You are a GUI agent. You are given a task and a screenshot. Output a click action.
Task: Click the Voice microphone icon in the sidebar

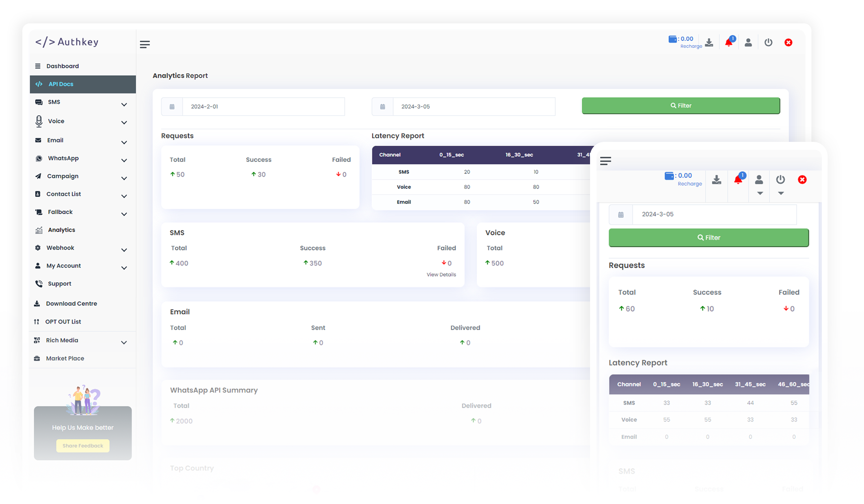pos(39,121)
